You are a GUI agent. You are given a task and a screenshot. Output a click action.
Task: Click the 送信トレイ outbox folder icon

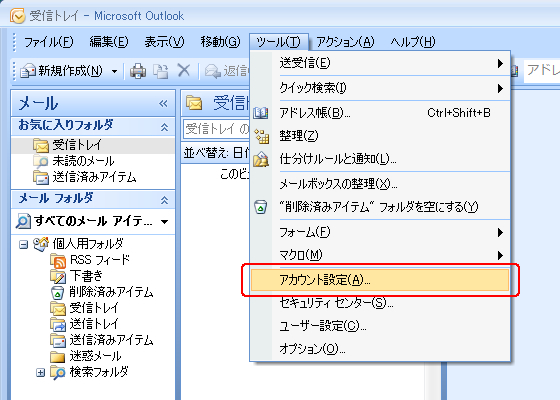coord(58,324)
